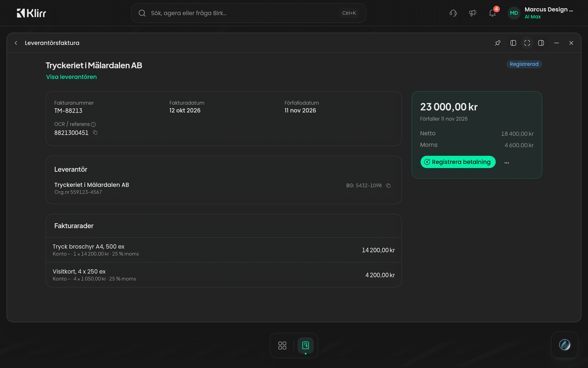The height and width of the screenshot is (368, 588).
Task: Click the total 23 000,00 kr
Action: click(449, 107)
